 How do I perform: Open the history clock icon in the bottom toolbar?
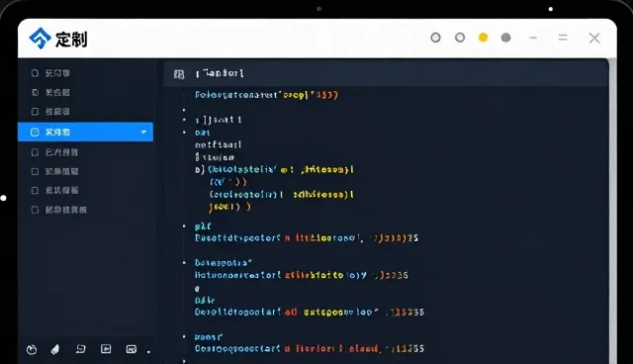[x=32, y=349]
